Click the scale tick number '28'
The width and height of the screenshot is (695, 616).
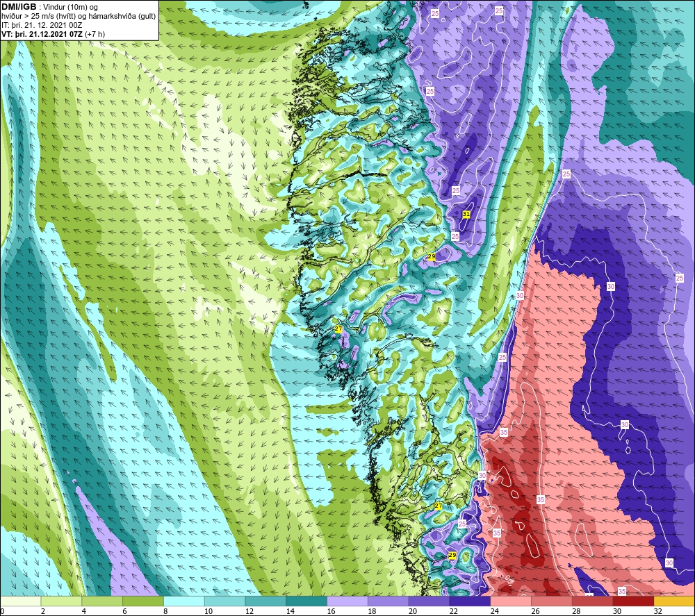tap(575, 612)
